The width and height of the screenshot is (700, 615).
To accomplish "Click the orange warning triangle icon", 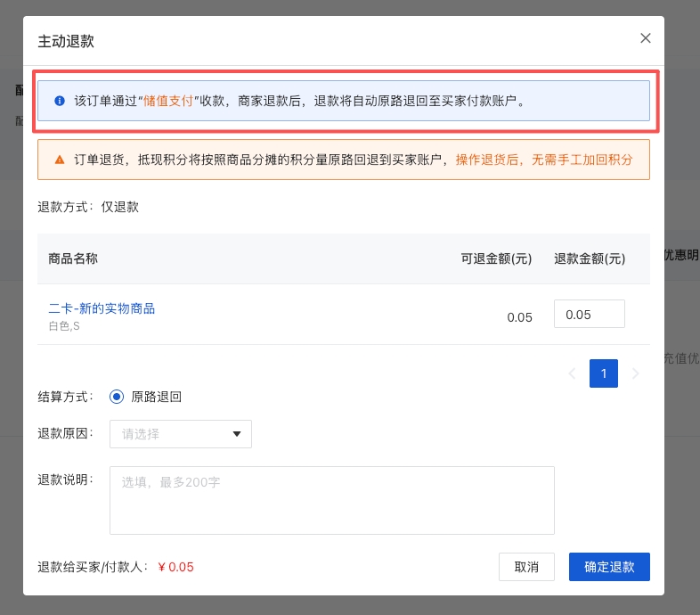I will click(x=60, y=160).
